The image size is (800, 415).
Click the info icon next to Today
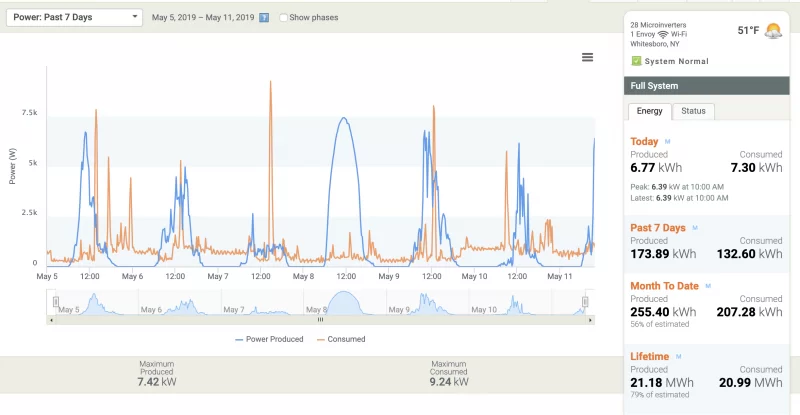667,141
